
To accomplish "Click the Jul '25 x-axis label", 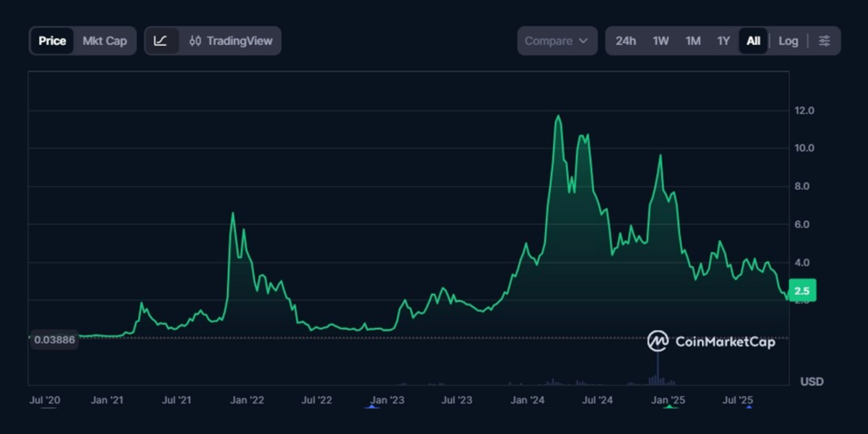I will [738, 400].
